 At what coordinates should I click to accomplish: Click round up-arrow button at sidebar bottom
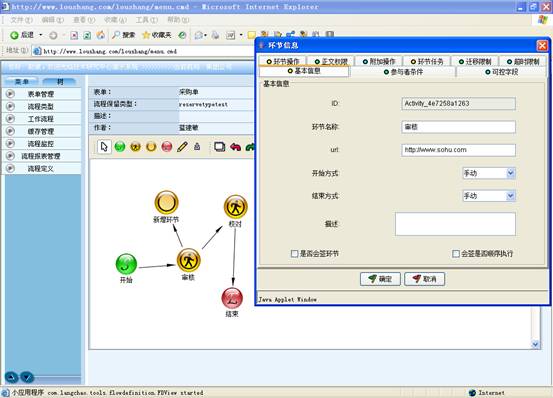coord(12,377)
